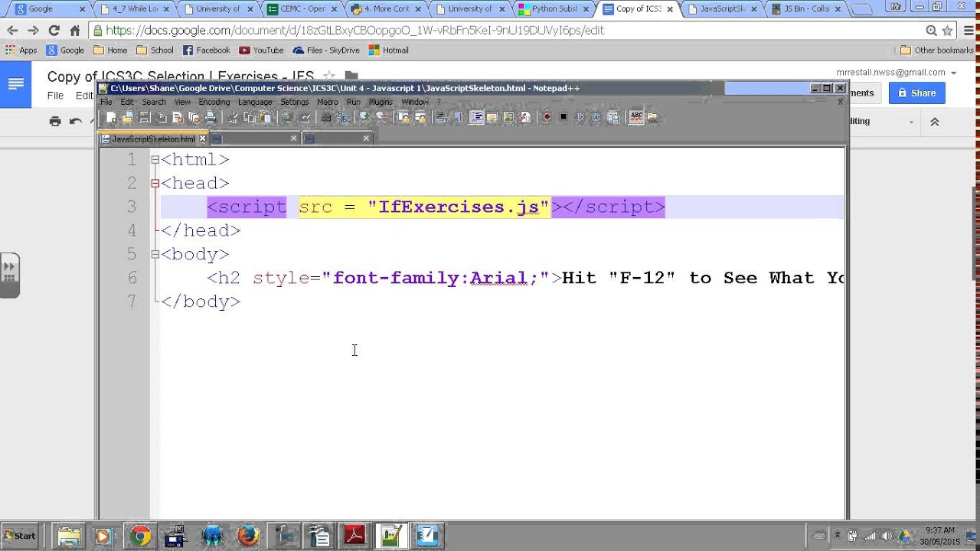Click the Share button in Google Docs
The image size is (980, 551).
916,93
